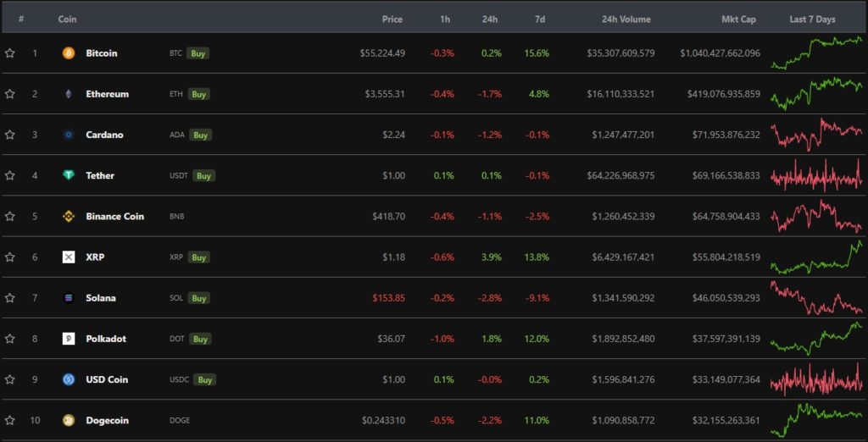This screenshot has height=442, width=868.
Task: Click the Ethereum coin logo icon
Action: pos(69,94)
